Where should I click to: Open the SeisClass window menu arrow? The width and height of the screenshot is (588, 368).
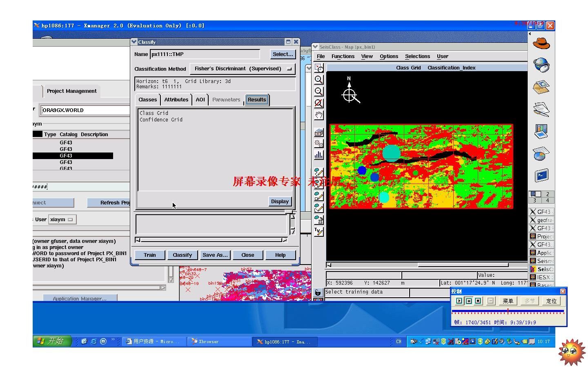[x=315, y=47]
